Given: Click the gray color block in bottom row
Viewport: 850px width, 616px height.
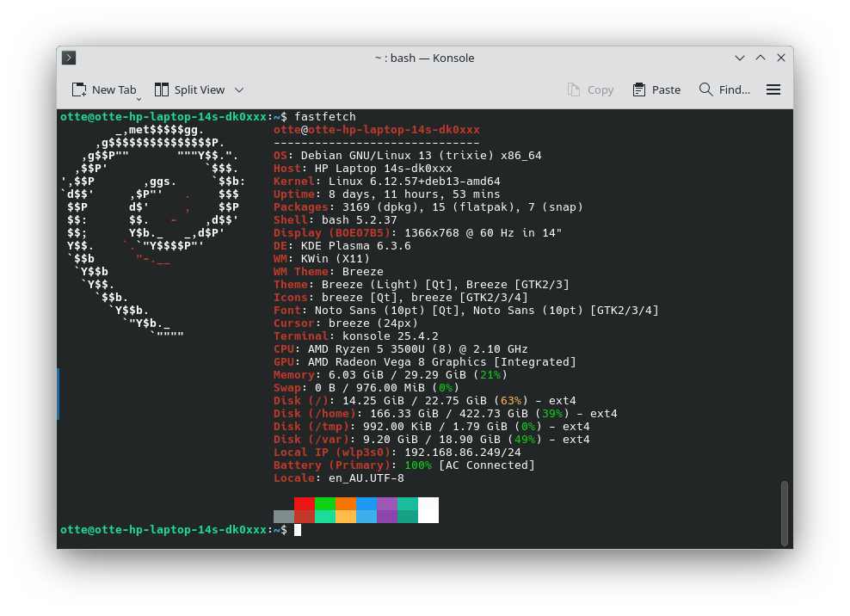Looking at the screenshot, I should 283,516.
